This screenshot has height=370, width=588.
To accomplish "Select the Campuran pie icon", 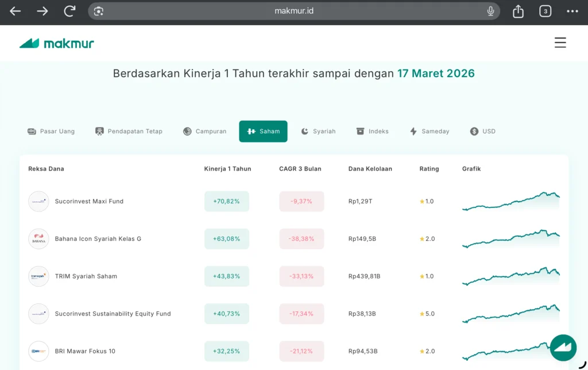I will [x=187, y=131].
